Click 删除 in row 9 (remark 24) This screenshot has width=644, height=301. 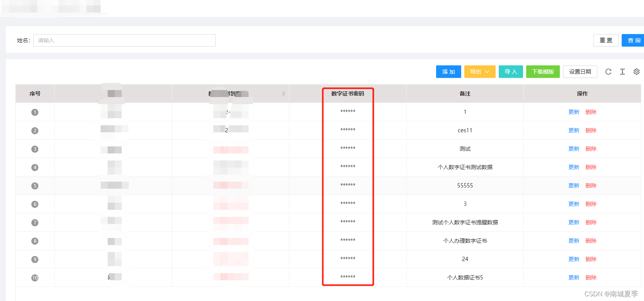[591, 259]
